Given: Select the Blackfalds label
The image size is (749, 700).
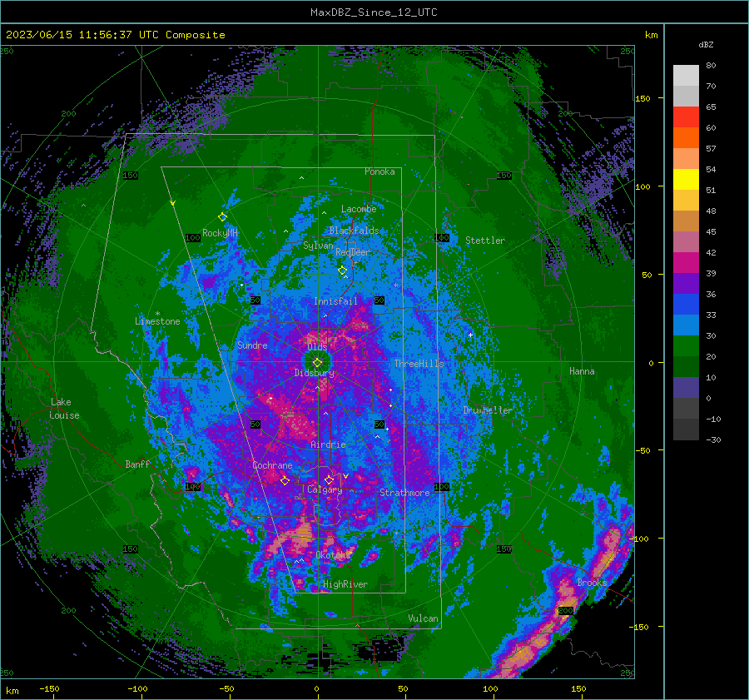Looking at the screenshot, I should pyautogui.click(x=354, y=231).
